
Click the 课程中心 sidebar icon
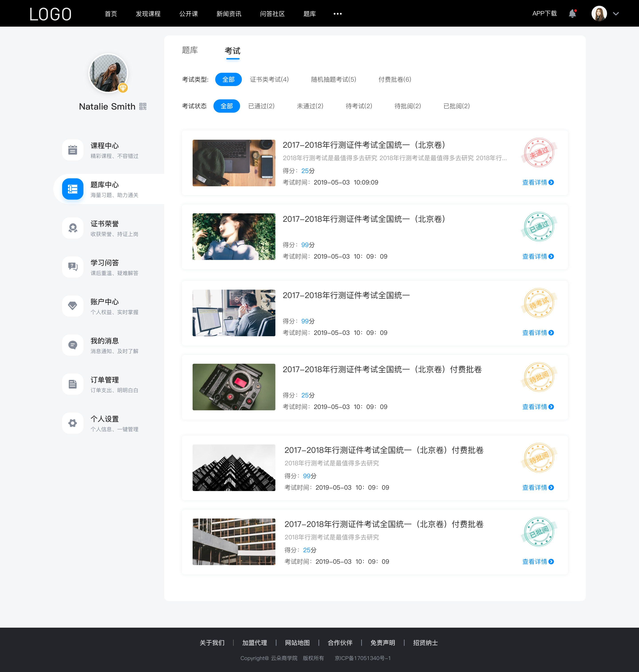pyautogui.click(x=72, y=150)
